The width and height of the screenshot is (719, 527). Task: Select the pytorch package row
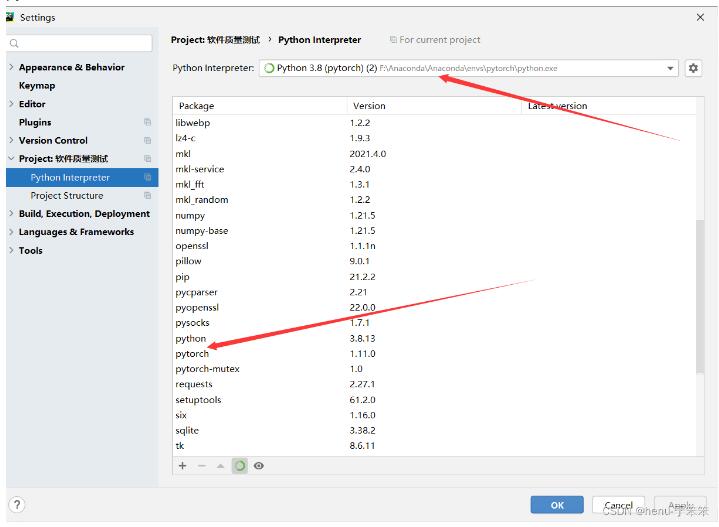tap(192, 354)
